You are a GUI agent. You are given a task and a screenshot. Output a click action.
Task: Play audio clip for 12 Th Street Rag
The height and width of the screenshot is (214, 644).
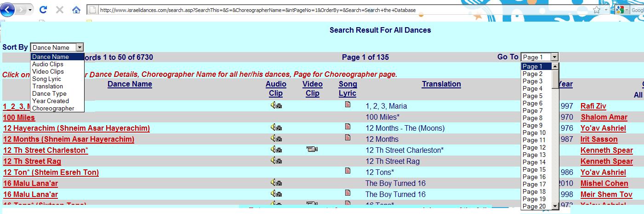pos(276,161)
